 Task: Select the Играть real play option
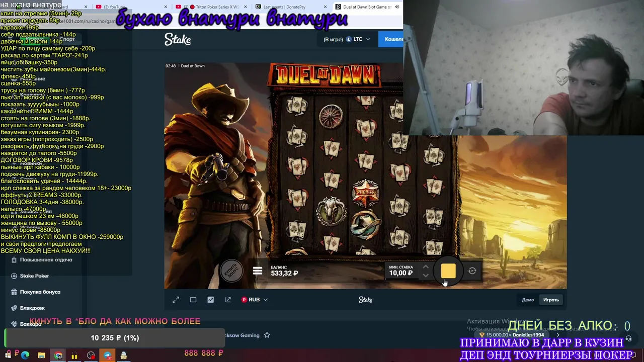click(x=551, y=300)
